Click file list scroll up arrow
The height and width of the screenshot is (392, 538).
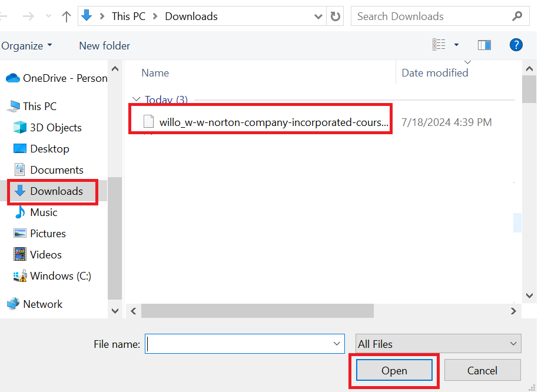click(x=529, y=69)
